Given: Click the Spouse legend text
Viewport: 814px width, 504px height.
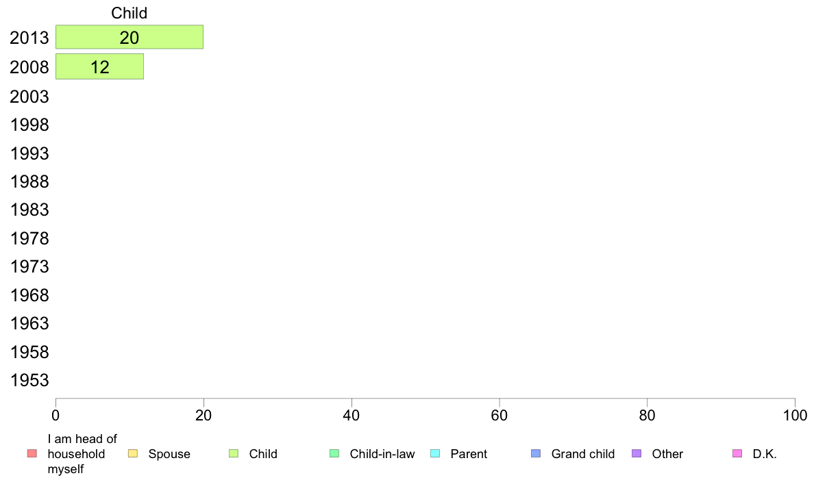Looking at the screenshot, I should pos(169,454).
